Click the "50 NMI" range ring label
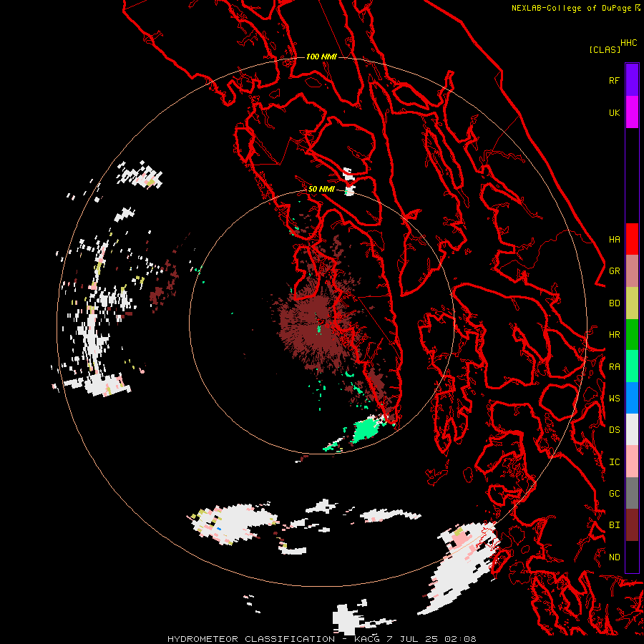This screenshot has height=644, width=644. tap(321, 189)
